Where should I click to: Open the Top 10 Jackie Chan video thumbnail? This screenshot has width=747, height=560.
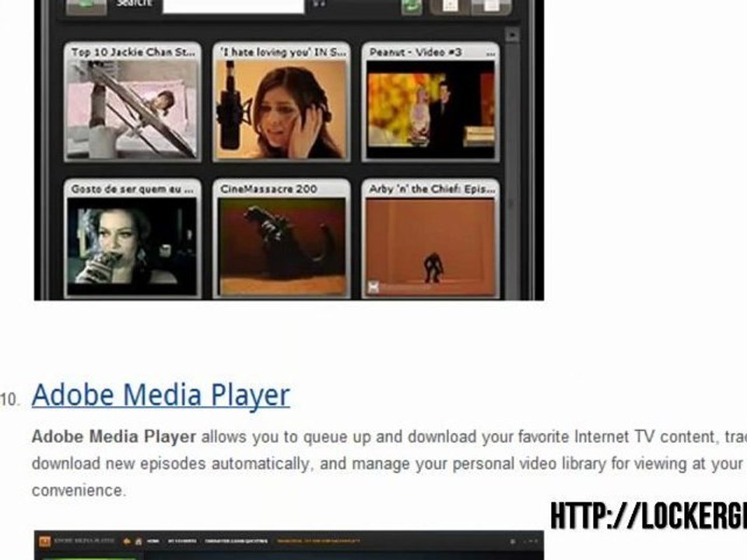(132, 109)
